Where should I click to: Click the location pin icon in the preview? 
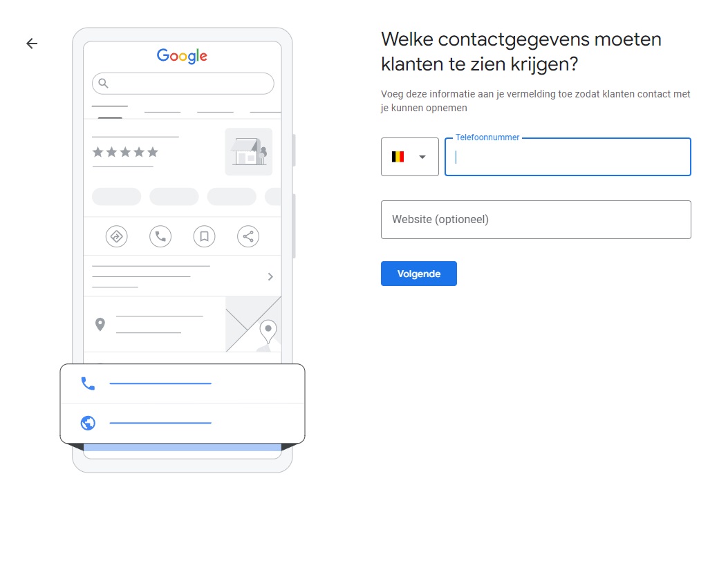[100, 323]
